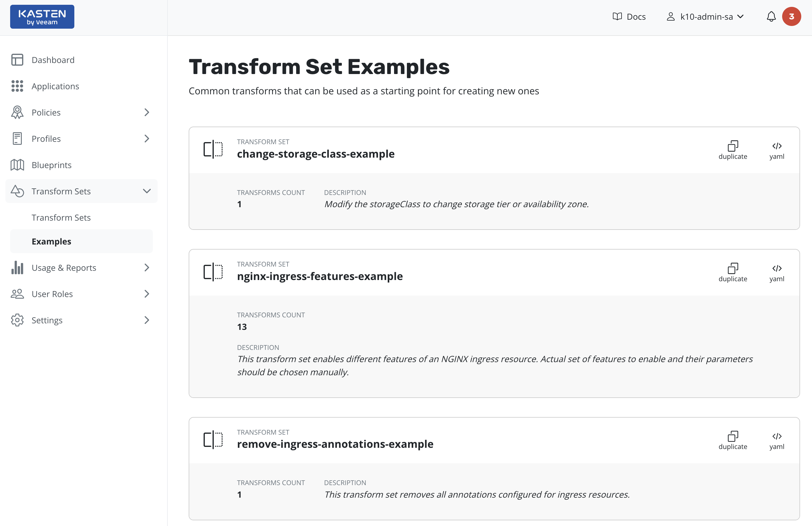The width and height of the screenshot is (812, 526).
Task: Open the Docs link
Action: (x=629, y=17)
